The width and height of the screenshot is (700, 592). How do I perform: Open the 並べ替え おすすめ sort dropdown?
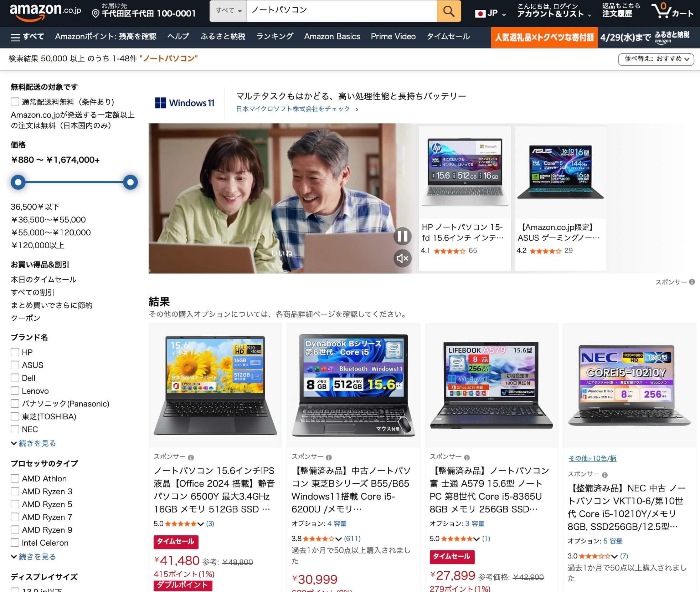(656, 59)
